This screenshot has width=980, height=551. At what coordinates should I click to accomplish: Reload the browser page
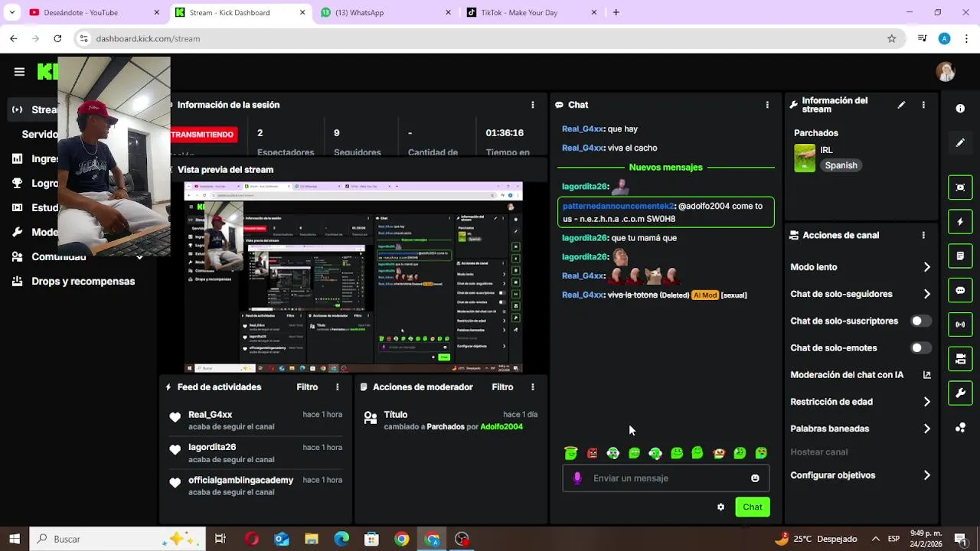(57, 38)
